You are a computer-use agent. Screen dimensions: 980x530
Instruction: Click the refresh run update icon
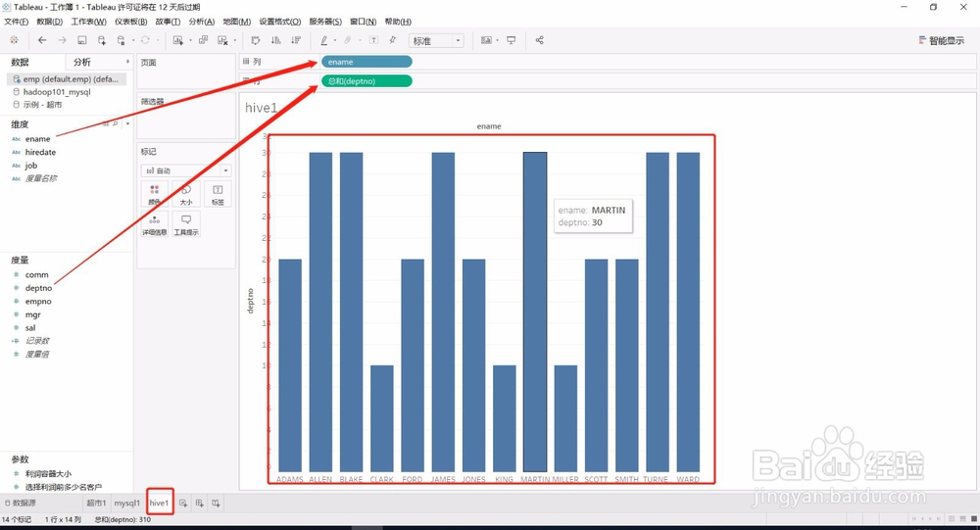(146, 40)
